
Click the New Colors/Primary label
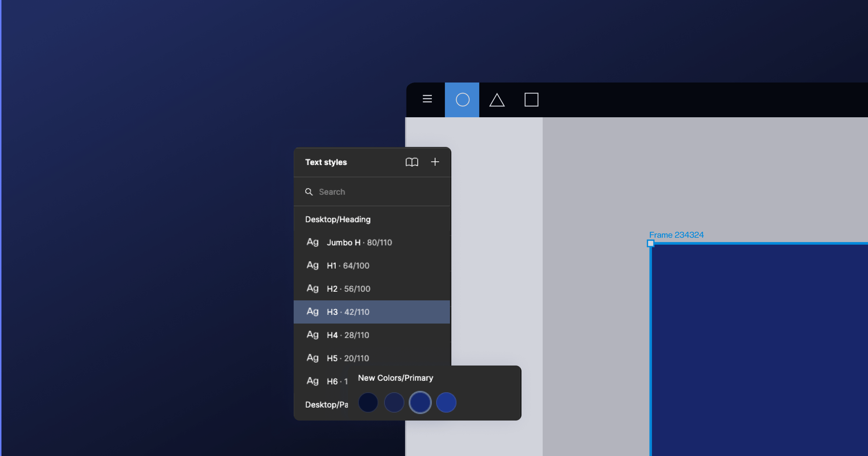tap(395, 378)
